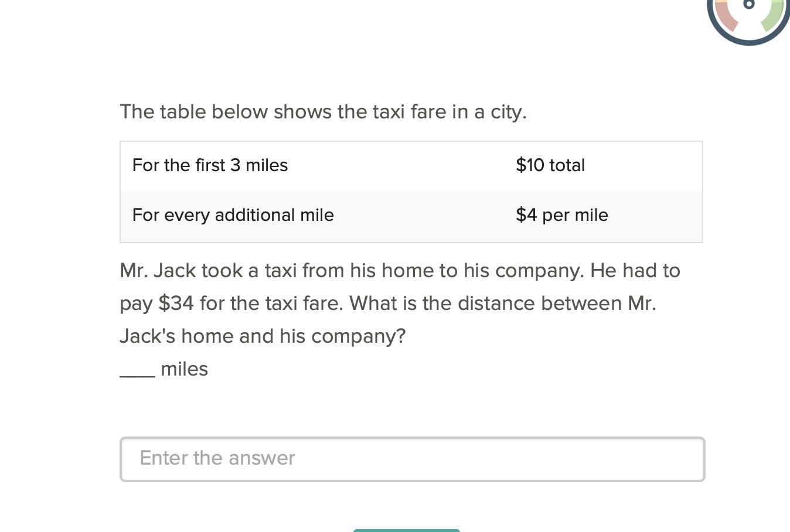Click the 'Jack's home and his company?' line
The width and height of the screenshot is (790, 532).
click(263, 336)
